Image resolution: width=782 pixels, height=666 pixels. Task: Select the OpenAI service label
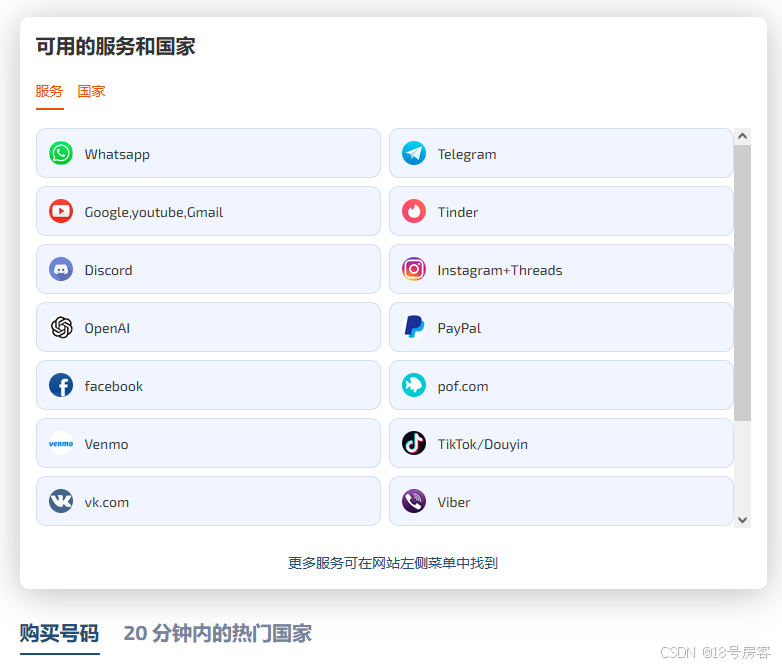coord(107,328)
